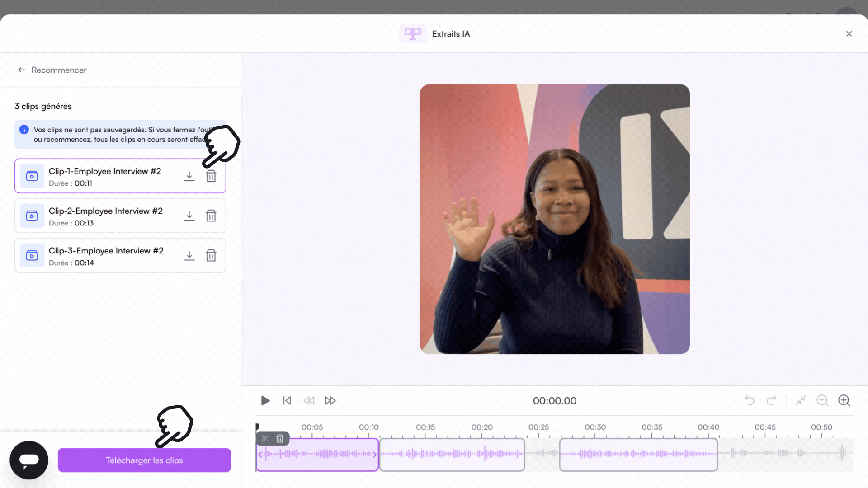Fast forward the video

[330, 401]
